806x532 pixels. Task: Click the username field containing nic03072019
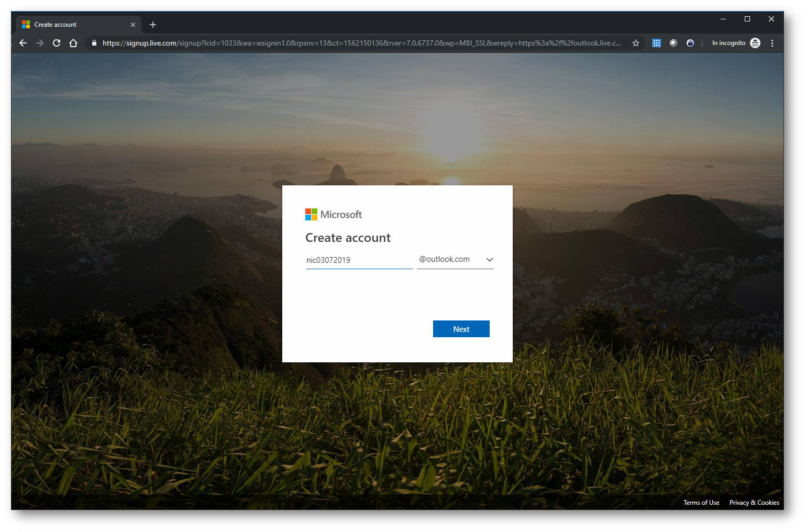359,260
